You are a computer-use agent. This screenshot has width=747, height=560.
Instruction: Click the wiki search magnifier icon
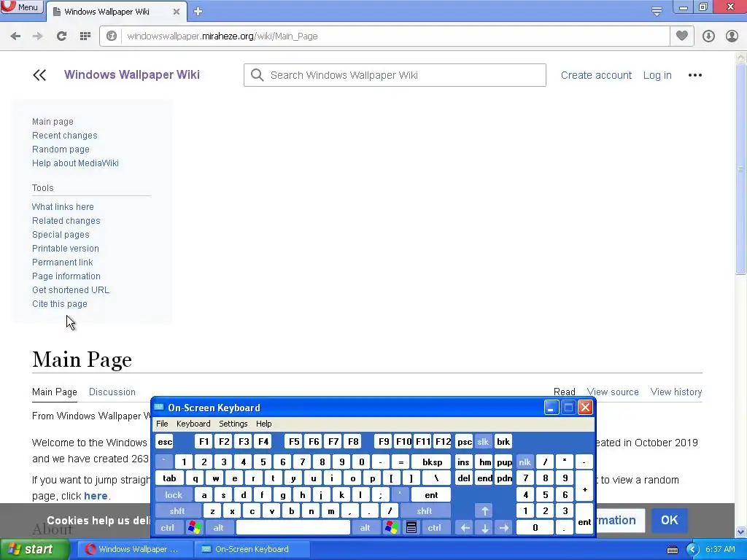(x=258, y=75)
